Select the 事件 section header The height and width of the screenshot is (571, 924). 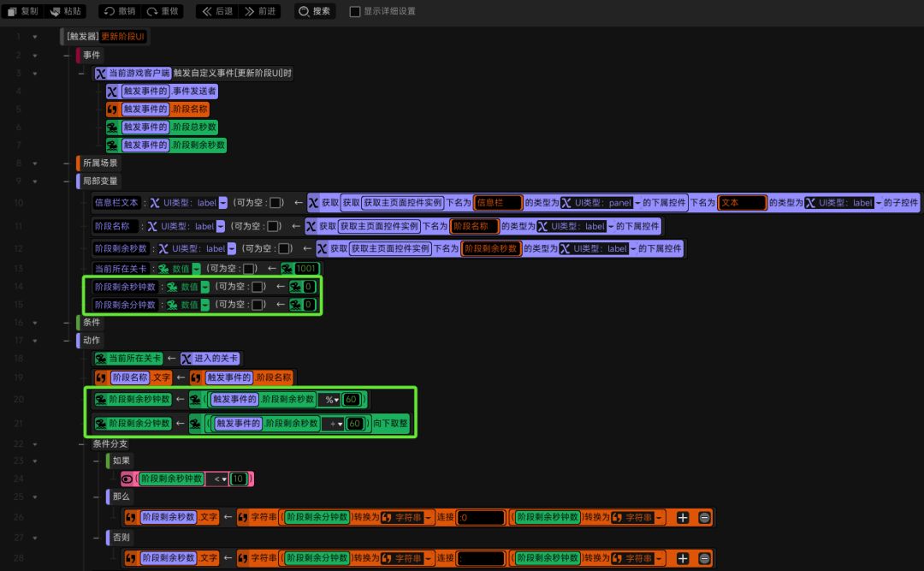tap(92, 55)
